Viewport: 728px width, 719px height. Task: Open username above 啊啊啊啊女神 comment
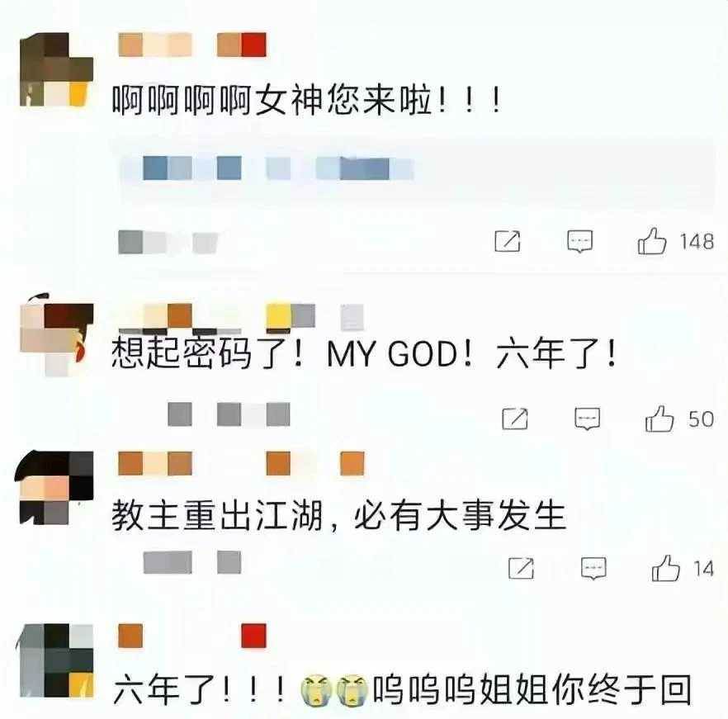(x=192, y=45)
